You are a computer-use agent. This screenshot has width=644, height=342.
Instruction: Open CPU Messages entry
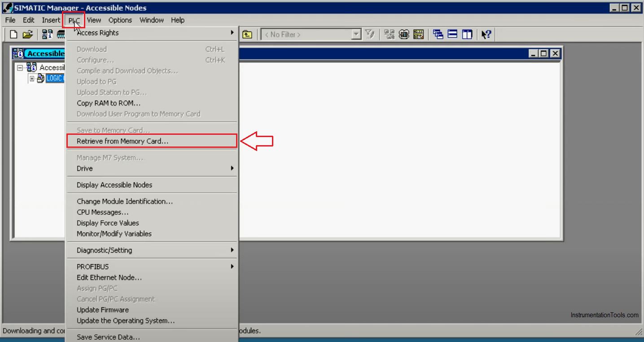(x=152, y=213)
